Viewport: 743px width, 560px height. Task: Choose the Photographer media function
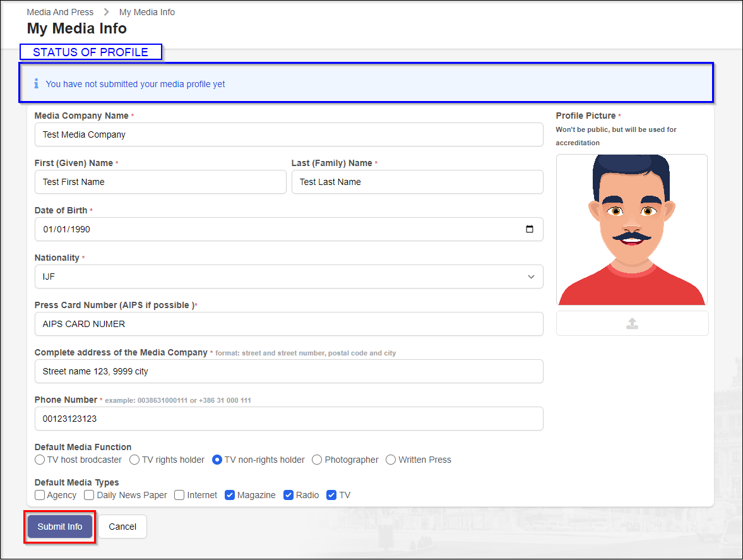pos(317,460)
